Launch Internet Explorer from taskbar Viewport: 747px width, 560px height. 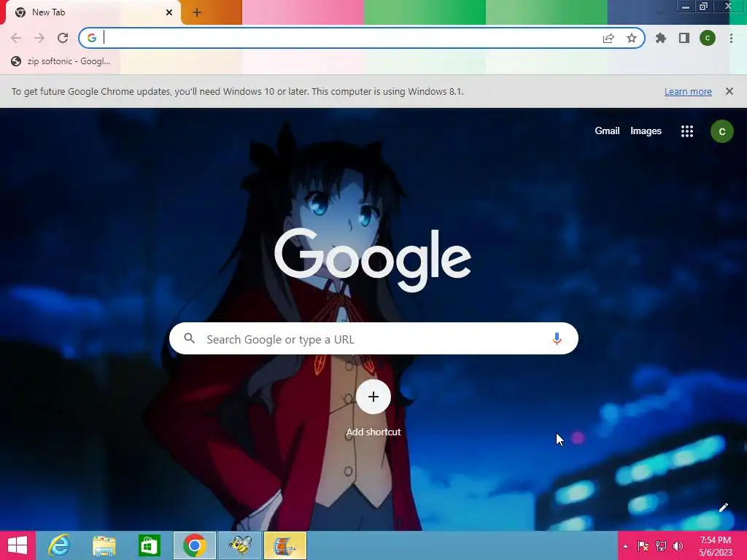pos(59,545)
